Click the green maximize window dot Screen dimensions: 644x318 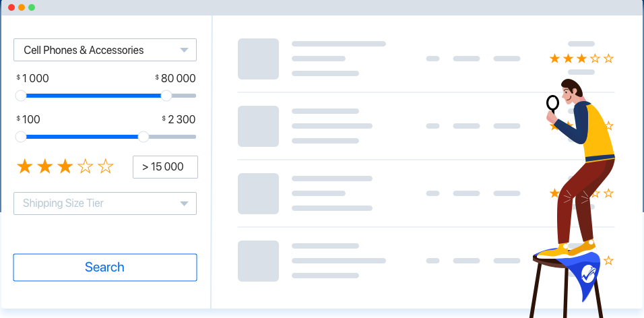[x=32, y=7]
